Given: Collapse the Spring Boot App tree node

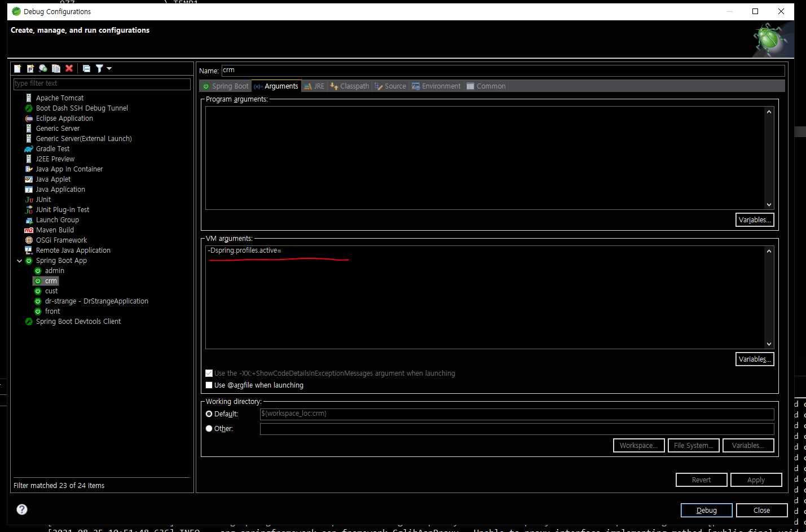Looking at the screenshot, I should (x=19, y=261).
